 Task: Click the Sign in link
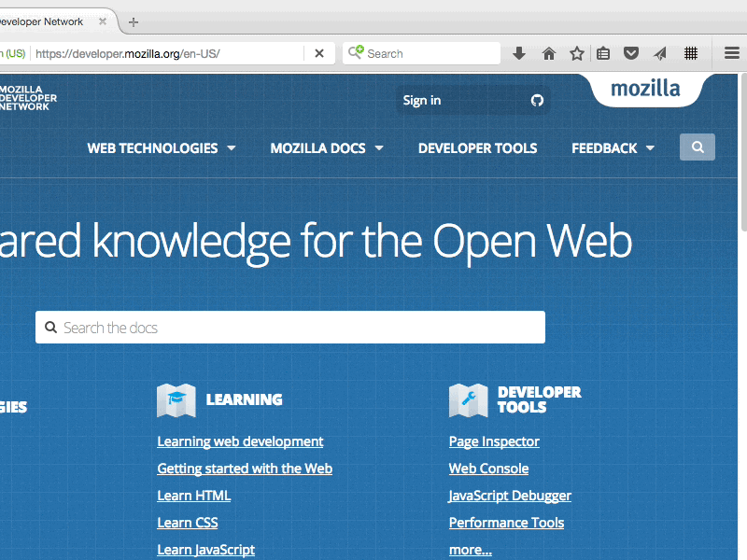click(422, 101)
